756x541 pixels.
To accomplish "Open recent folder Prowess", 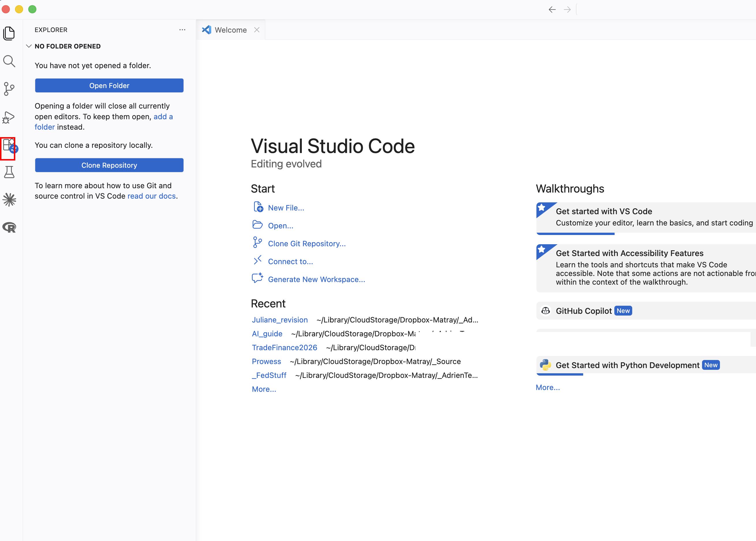I will [x=266, y=361].
